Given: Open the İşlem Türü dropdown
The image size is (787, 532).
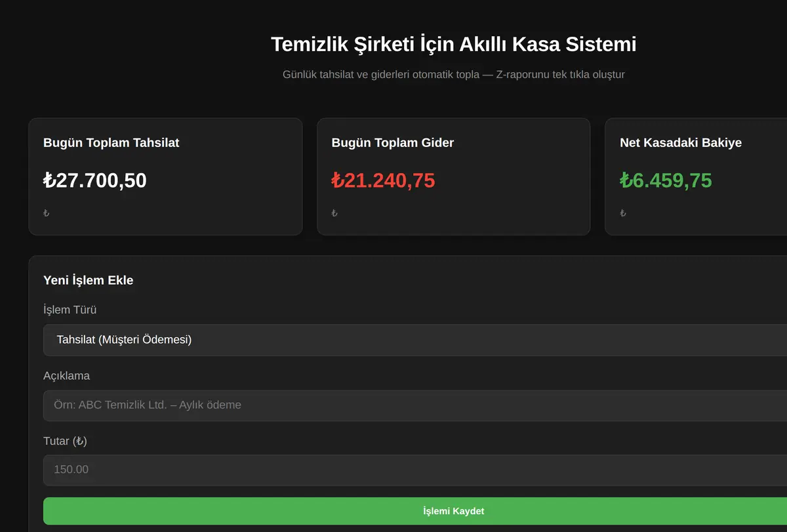Looking at the screenshot, I should pos(415,340).
